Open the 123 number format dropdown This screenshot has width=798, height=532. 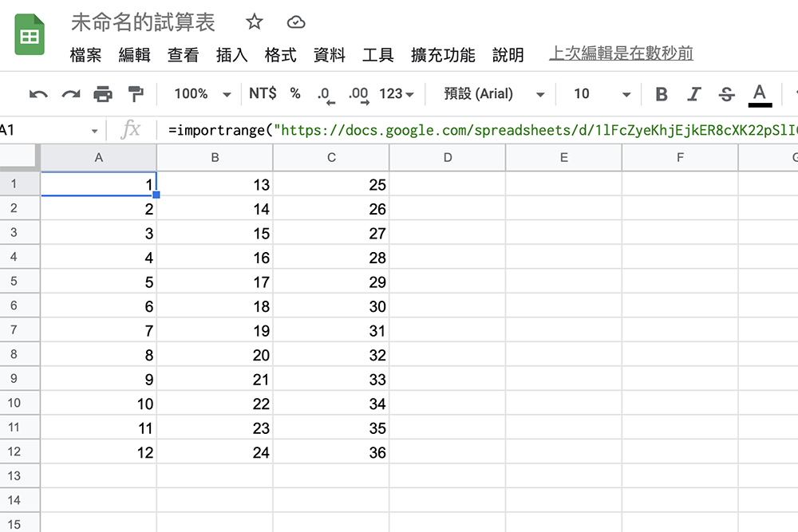[x=394, y=93]
